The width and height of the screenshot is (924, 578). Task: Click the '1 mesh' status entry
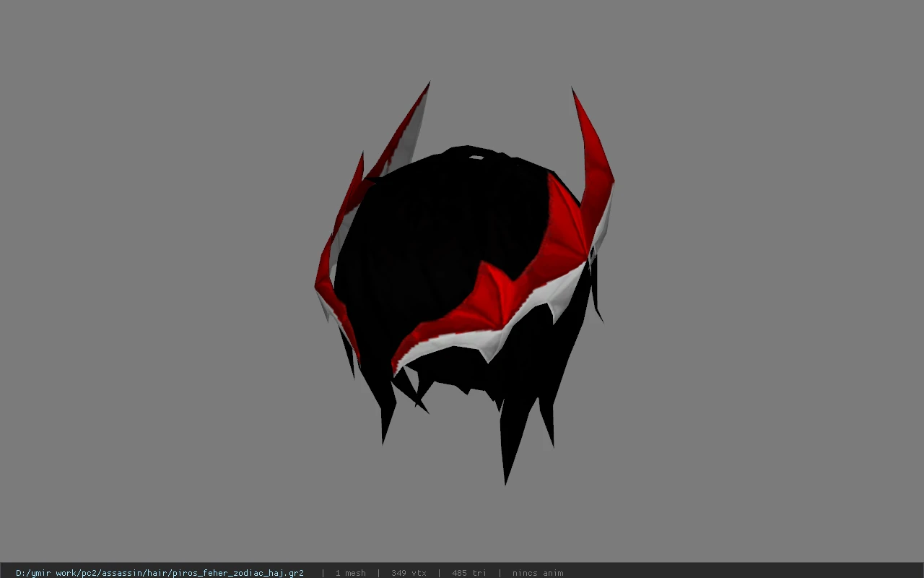(350, 573)
